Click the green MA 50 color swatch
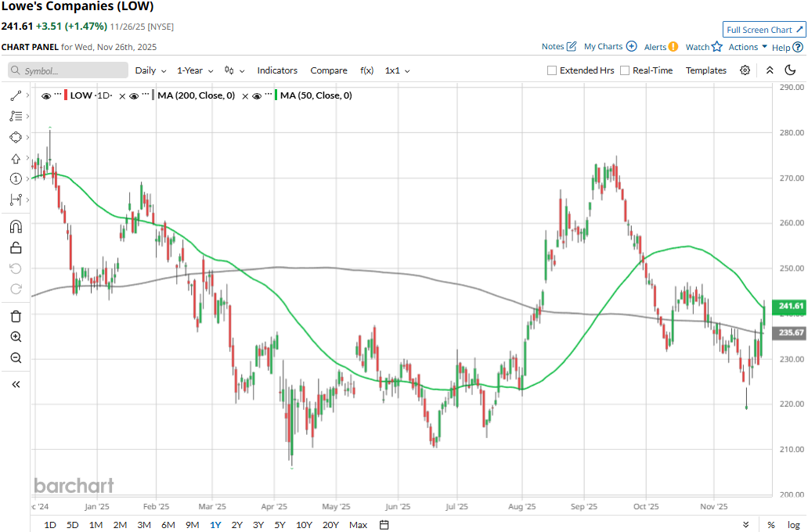The height and width of the screenshot is (532, 808). [x=276, y=95]
